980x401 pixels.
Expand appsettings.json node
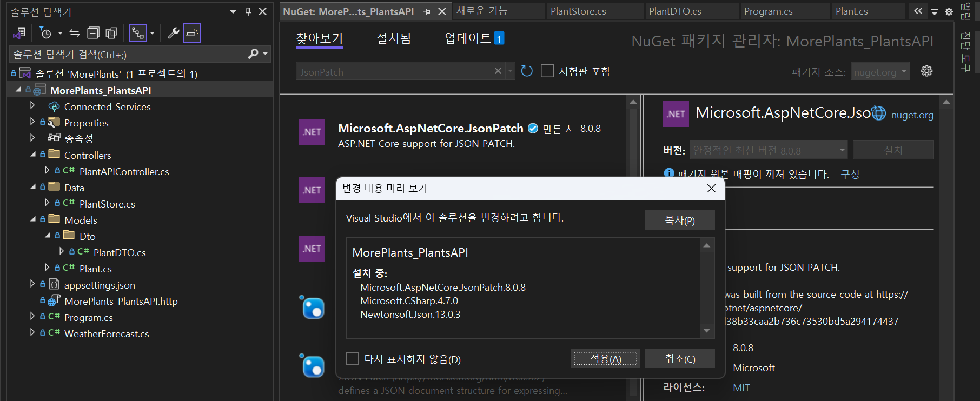(32, 284)
